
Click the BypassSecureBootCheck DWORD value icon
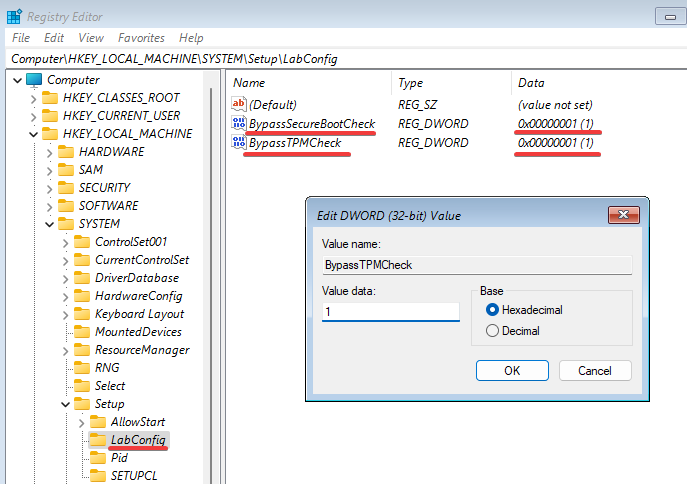[238, 124]
